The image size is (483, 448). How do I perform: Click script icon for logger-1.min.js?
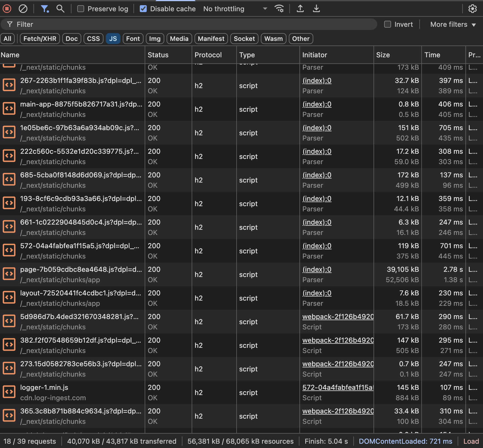(9, 392)
